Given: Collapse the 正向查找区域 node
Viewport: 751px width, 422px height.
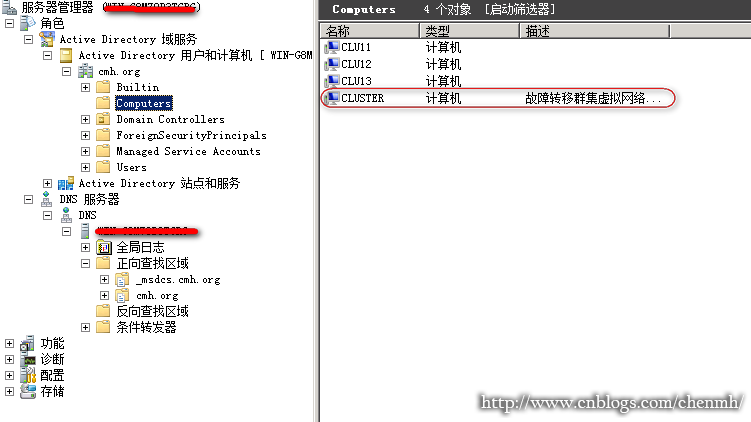Looking at the screenshot, I should (85, 263).
